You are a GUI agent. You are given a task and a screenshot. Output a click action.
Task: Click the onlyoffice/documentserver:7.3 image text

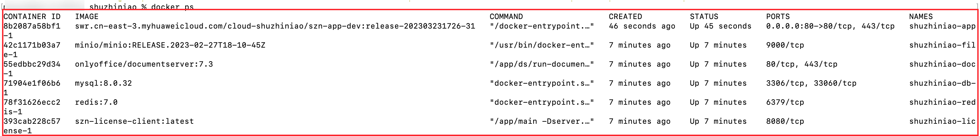144,64
